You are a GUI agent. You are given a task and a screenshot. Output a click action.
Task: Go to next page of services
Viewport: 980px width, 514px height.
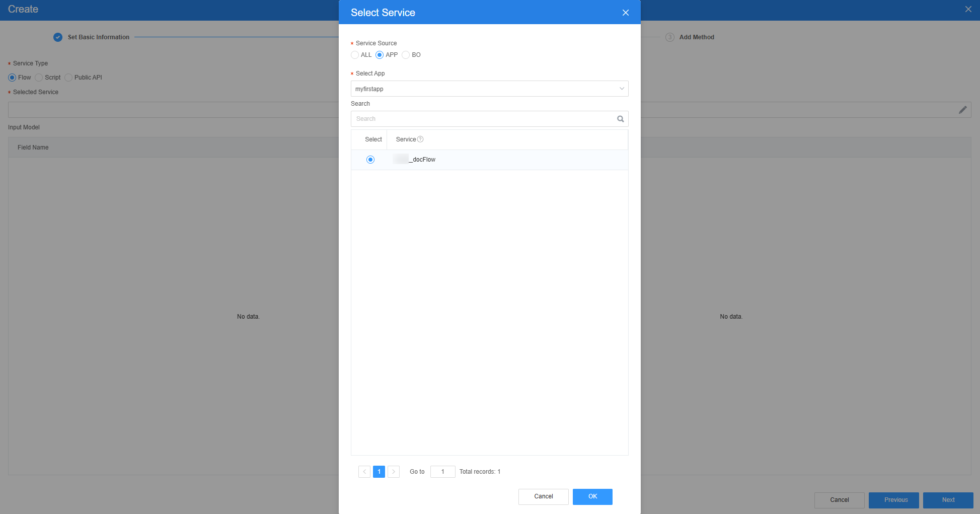click(x=394, y=472)
